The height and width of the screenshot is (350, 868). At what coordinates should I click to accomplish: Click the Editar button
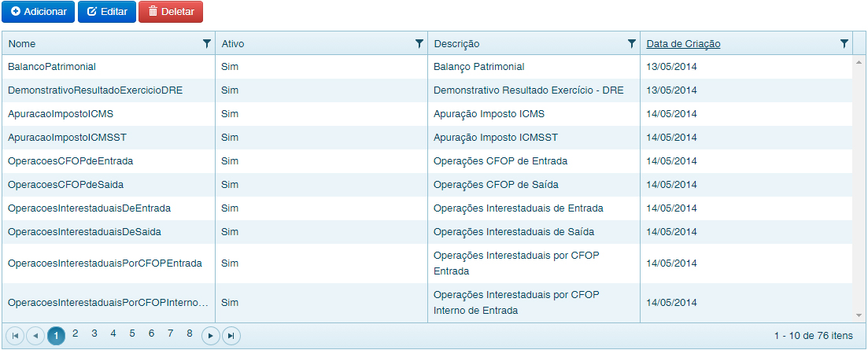point(107,12)
